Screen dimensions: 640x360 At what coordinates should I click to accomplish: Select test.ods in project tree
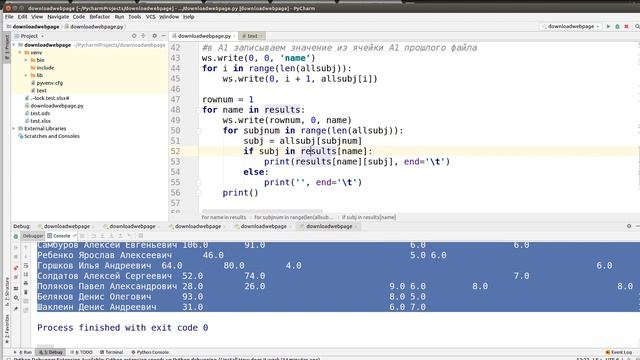click(x=40, y=113)
